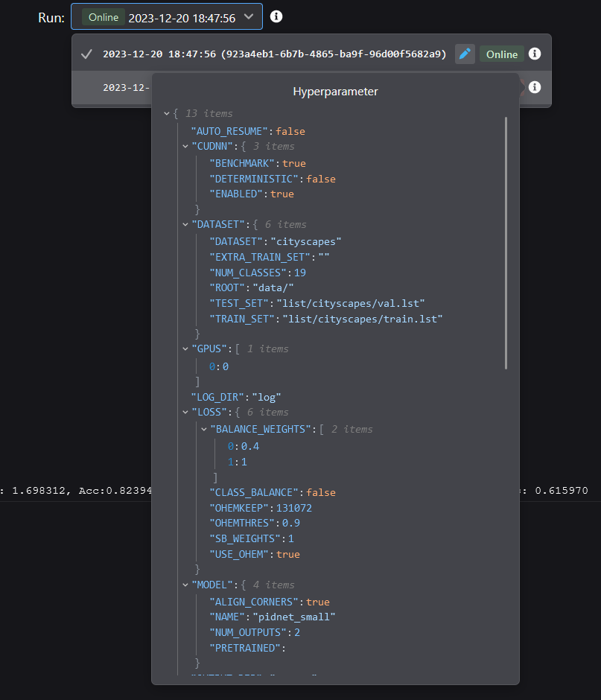The height and width of the screenshot is (700, 601).
Task: Open the Run selection dropdown
Action: pyautogui.click(x=167, y=17)
